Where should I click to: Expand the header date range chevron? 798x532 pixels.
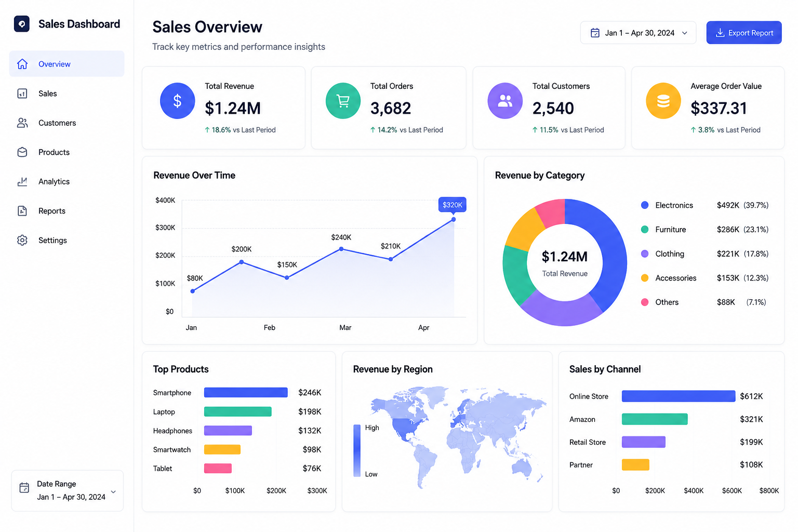pyautogui.click(x=685, y=33)
